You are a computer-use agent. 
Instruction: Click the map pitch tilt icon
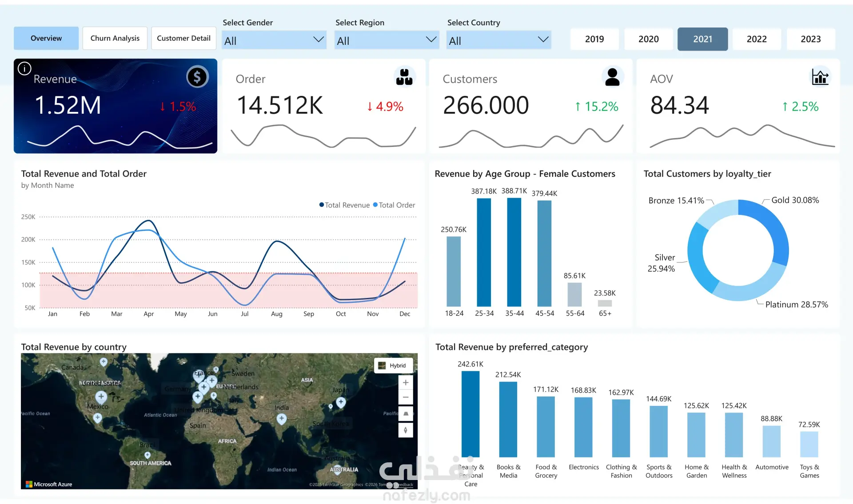pyautogui.click(x=406, y=414)
